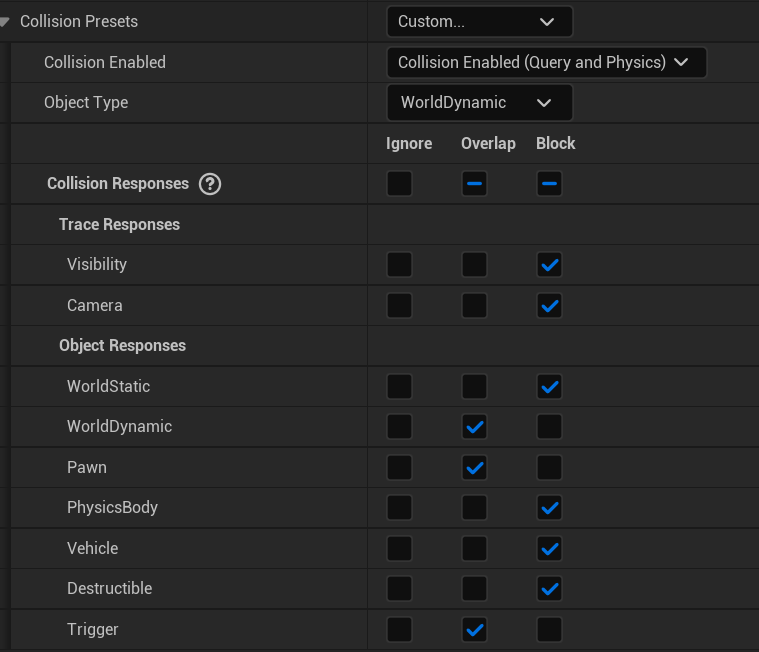The width and height of the screenshot is (759, 652).
Task: Set all Collision Responses to Ignore
Action: (399, 184)
